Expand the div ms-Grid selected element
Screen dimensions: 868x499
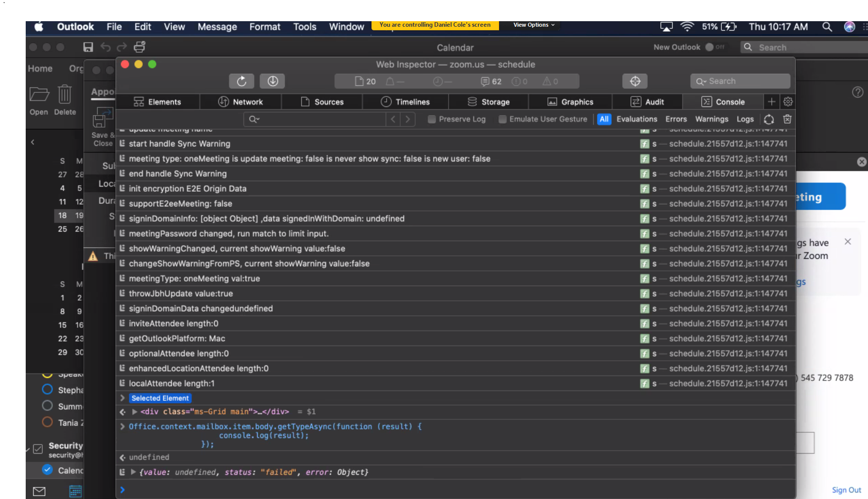point(134,411)
